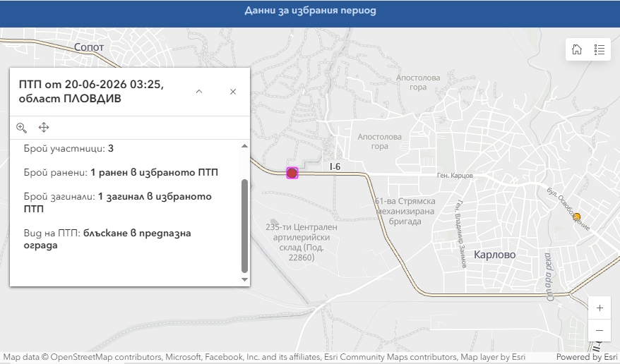Screen dimensions: 620x364
Task: Click the 'Стара река' river label
Action: [549, 277]
